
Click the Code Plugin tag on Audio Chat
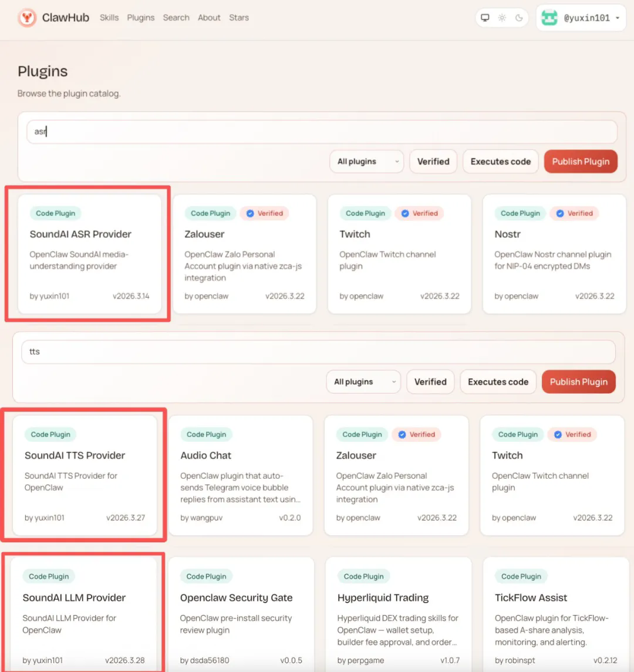pos(206,435)
